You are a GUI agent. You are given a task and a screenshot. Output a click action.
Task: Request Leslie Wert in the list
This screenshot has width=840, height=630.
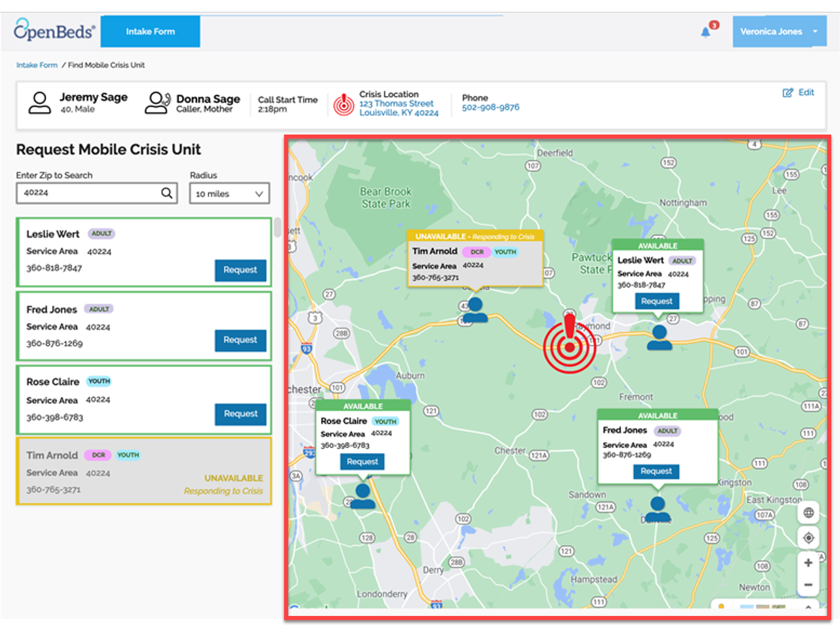tap(240, 270)
